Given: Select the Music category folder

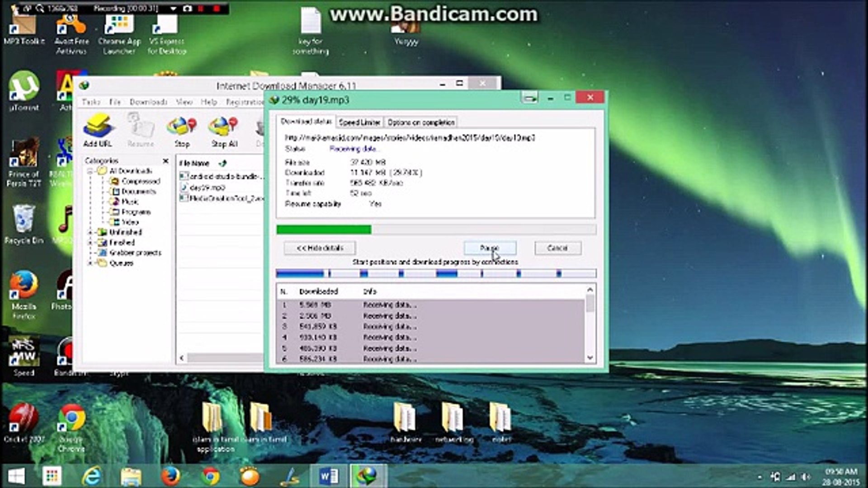Looking at the screenshot, I should tap(130, 202).
